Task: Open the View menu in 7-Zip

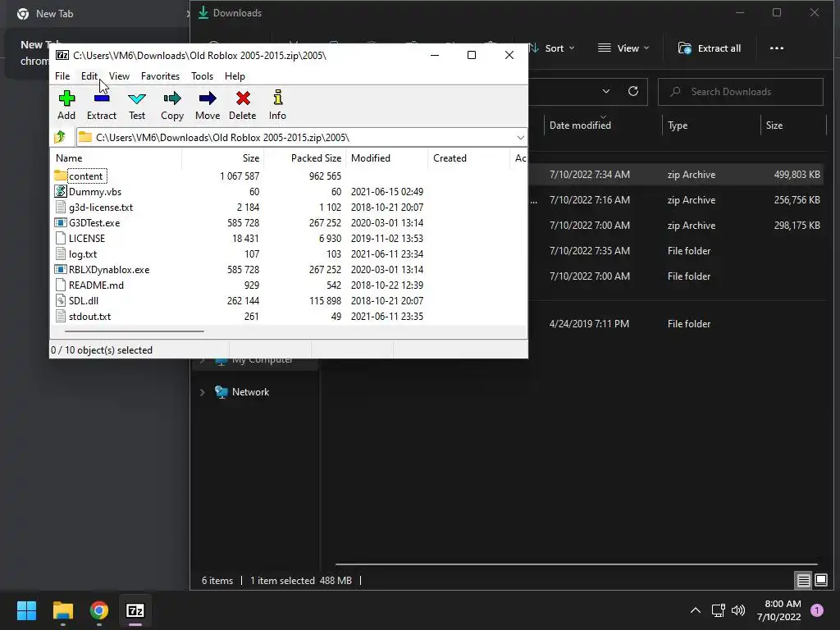Action: click(119, 76)
